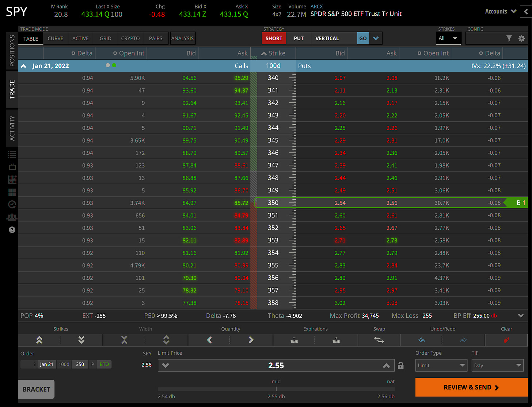Click the REVIEW & SEND button

click(x=471, y=387)
